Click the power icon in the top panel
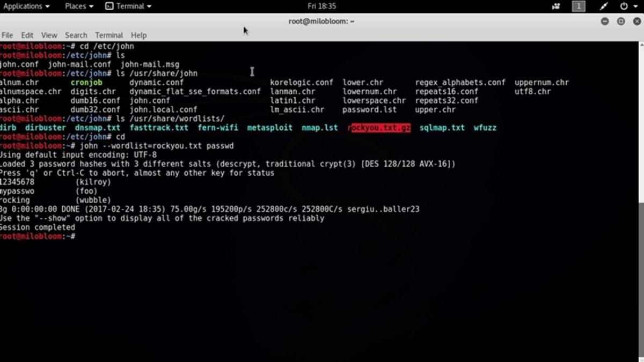Image resolution: width=644 pixels, height=362 pixels. coord(624,6)
